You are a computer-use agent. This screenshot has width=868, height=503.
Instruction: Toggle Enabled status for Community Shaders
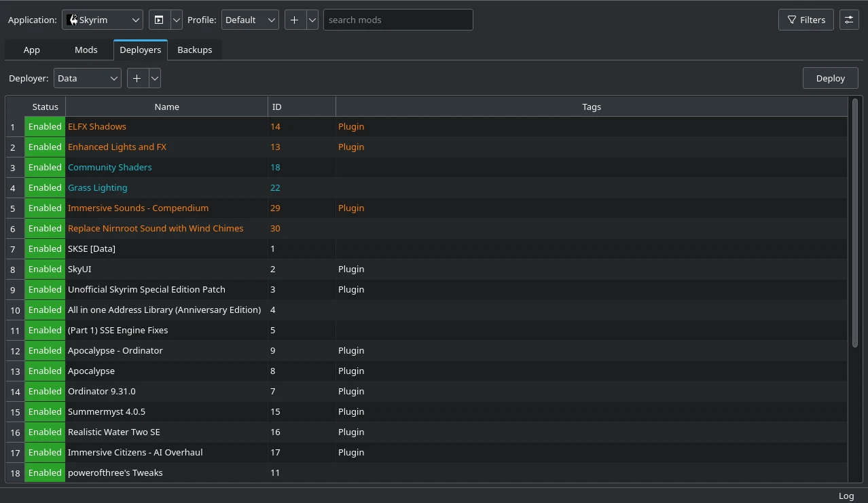pyautogui.click(x=45, y=167)
